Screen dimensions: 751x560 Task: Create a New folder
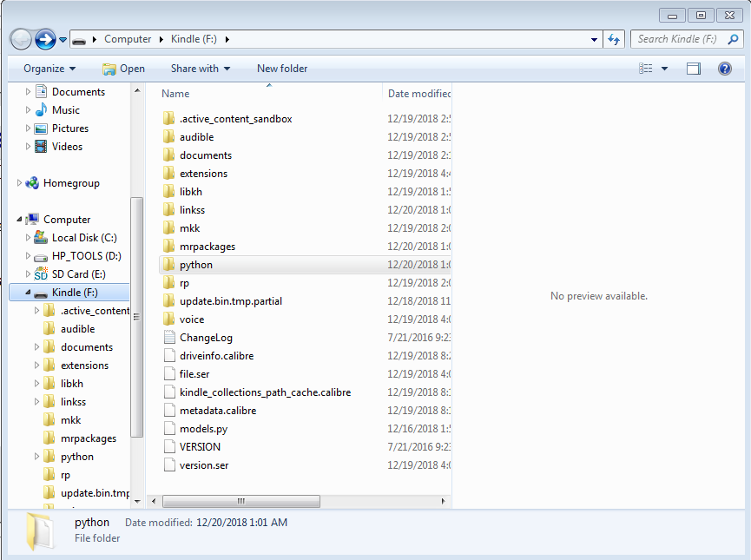pos(282,69)
